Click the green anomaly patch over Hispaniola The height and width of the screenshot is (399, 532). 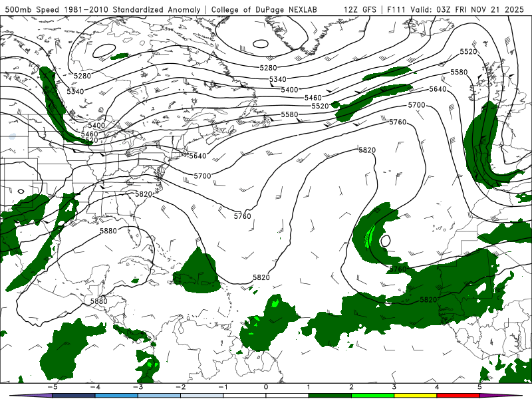[198, 271]
